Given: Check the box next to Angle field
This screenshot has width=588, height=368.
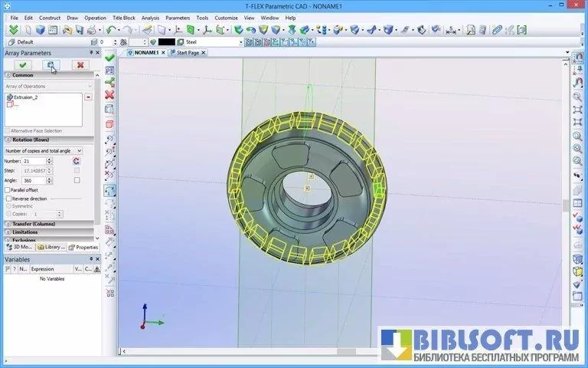Looking at the screenshot, I should pos(77,180).
